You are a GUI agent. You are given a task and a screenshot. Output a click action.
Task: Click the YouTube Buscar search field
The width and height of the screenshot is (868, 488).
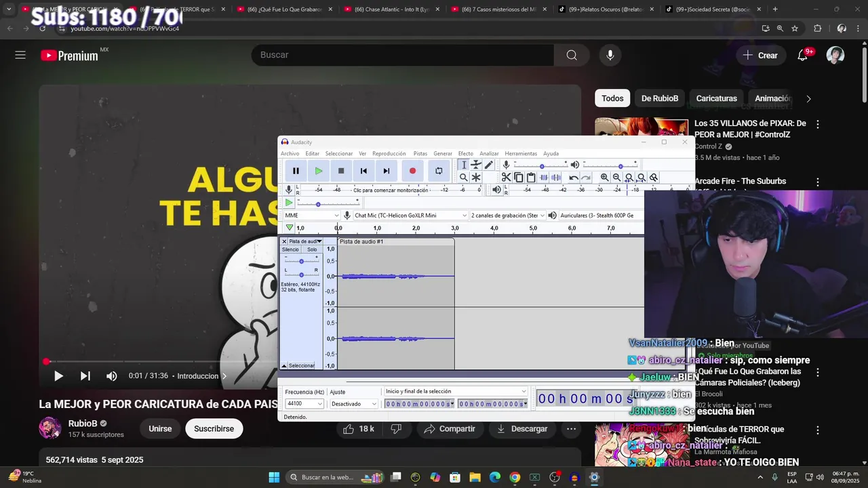(403, 55)
